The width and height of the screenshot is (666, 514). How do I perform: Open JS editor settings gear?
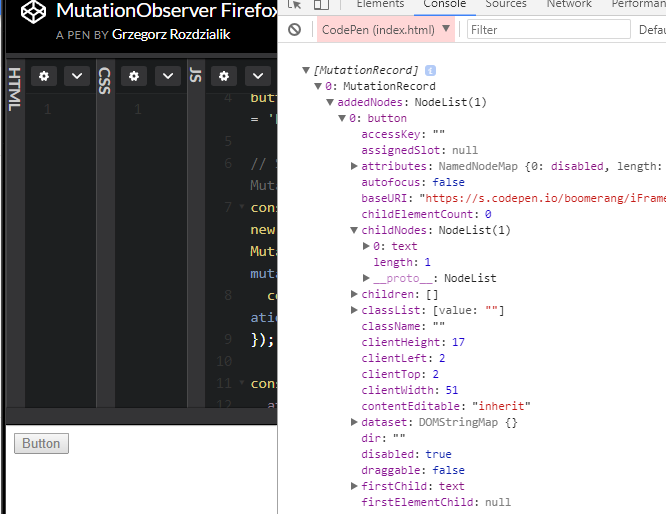(x=224, y=76)
